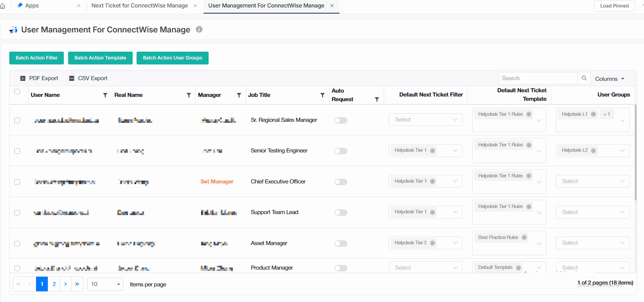
Task: Remove Helpdesk Tier 1 filter for Support Team Lead
Action: click(433, 212)
